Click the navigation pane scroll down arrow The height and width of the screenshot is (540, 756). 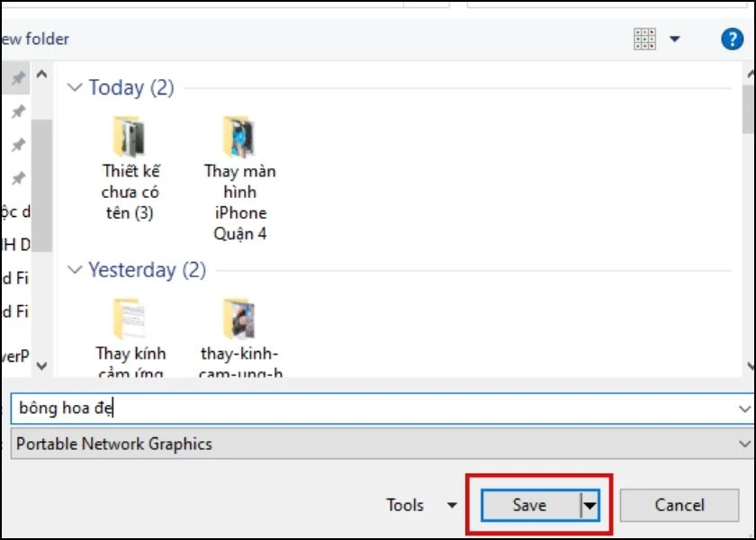(x=42, y=365)
